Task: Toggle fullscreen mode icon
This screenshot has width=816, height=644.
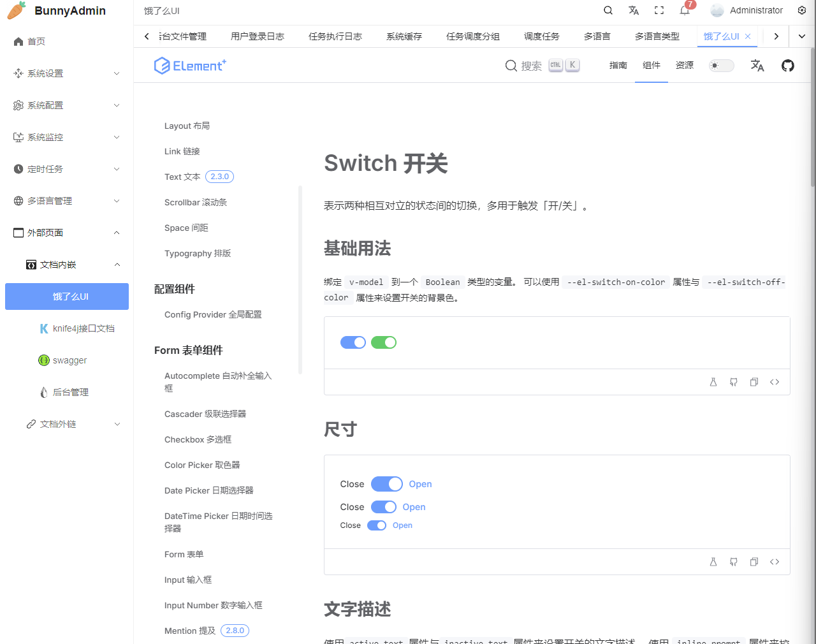Action: pos(659,10)
